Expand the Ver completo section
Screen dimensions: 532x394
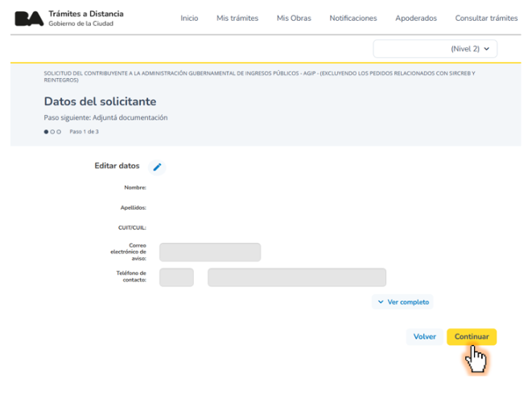click(402, 302)
